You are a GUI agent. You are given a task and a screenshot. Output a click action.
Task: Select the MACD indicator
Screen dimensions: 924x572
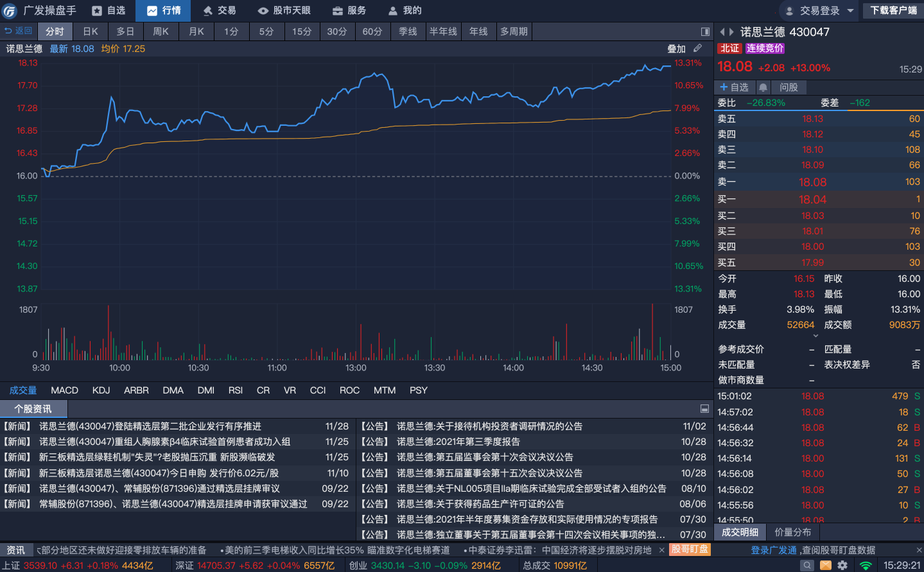[65, 390]
